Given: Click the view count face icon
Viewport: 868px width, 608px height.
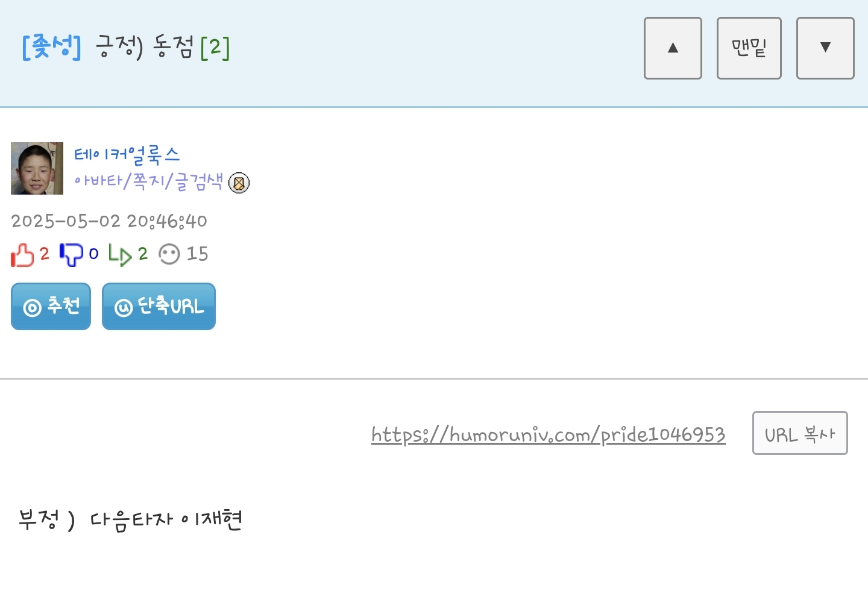Looking at the screenshot, I should pos(169,254).
